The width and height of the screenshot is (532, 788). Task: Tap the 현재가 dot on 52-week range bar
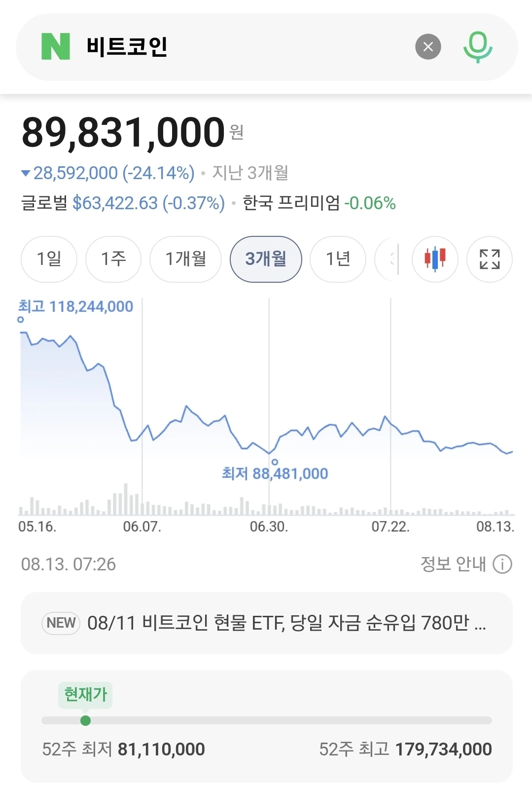tap(85, 721)
